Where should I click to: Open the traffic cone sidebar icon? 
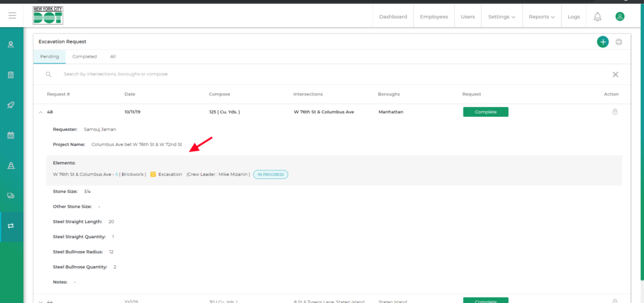click(11, 165)
